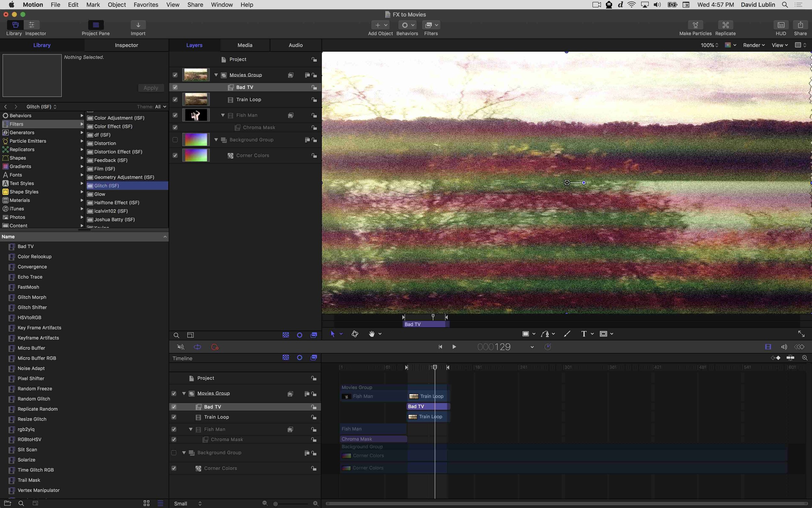Open the Glitch (ISF) path popup
The width and height of the screenshot is (812, 508).
pyautogui.click(x=41, y=107)
